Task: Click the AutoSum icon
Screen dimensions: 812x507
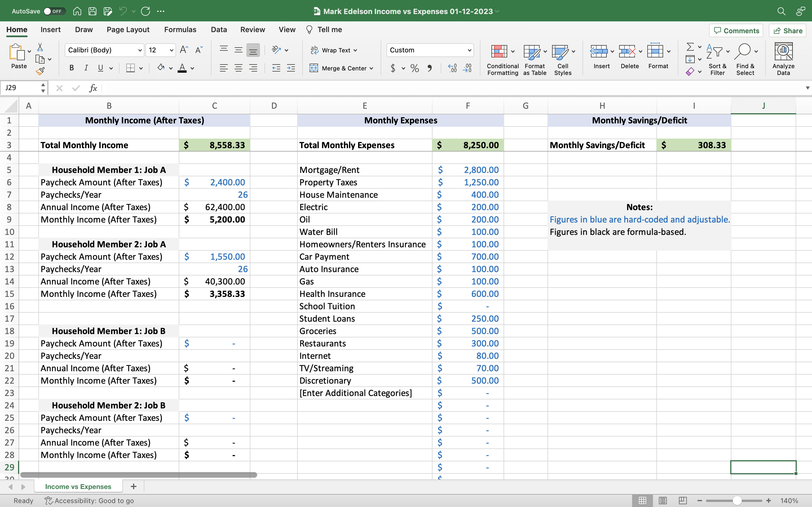Action: pos(691,47)
